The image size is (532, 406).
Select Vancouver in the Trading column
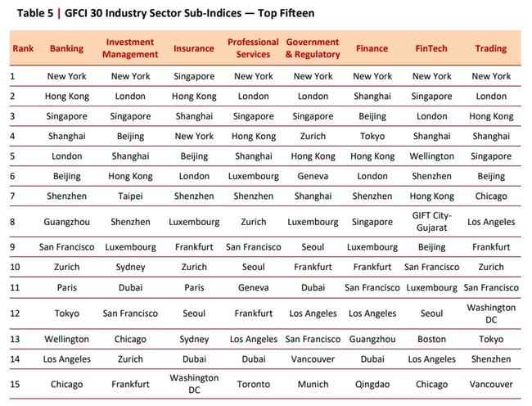coord(491,384)
